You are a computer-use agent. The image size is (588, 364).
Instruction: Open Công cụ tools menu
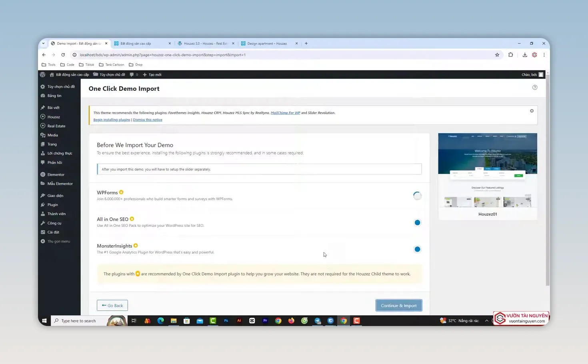(59, 223)
